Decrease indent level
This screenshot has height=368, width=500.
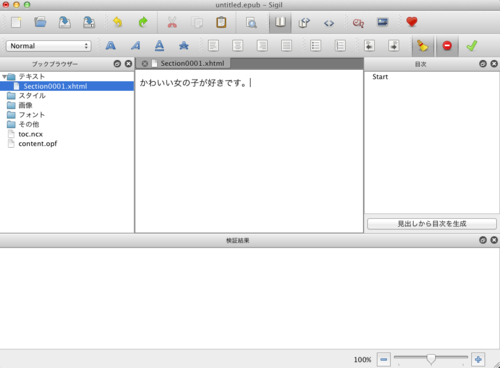[x=369, y=46]
